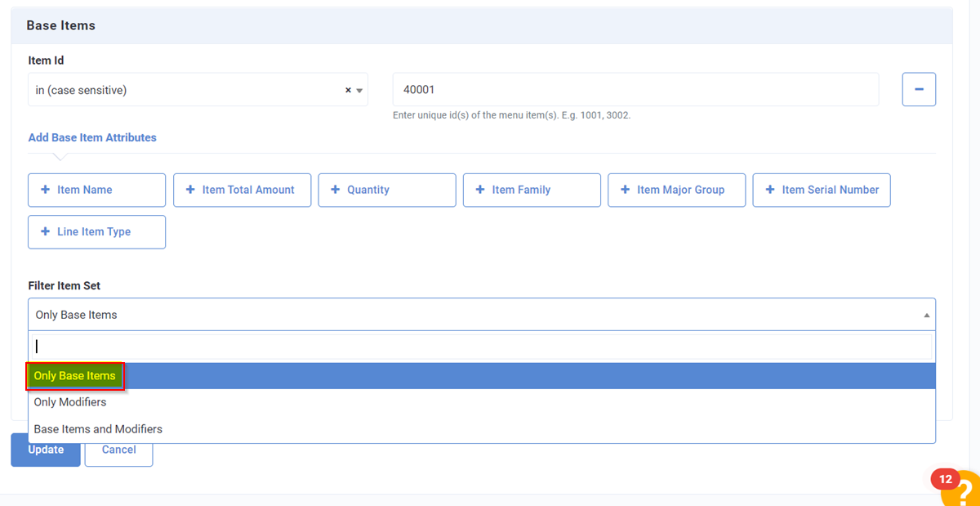
Task: Click the notification badge showing 12
Action: coord(945,479)
